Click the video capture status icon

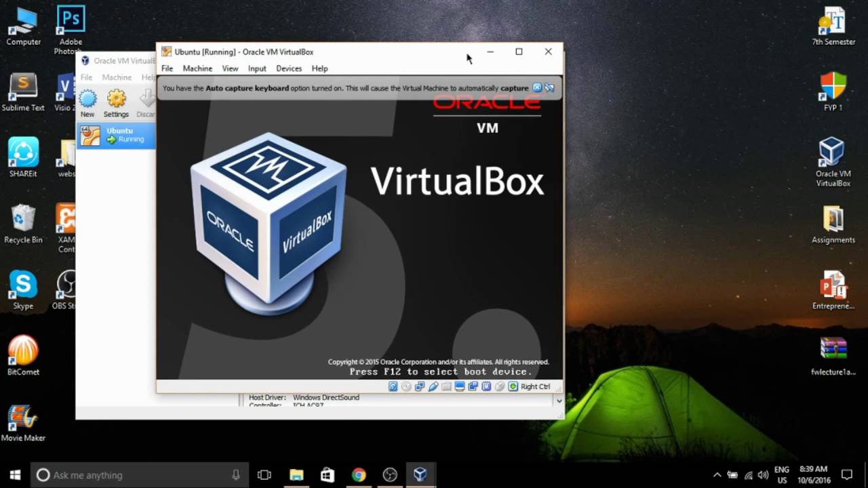pos(473,386)
